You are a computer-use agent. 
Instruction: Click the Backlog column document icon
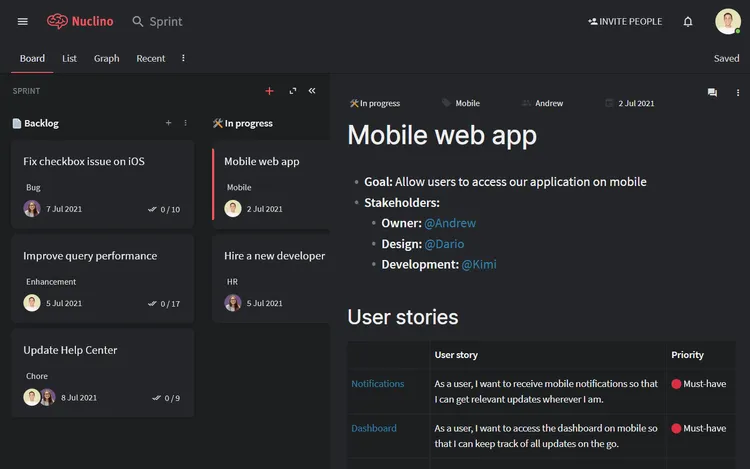[17, 123]
